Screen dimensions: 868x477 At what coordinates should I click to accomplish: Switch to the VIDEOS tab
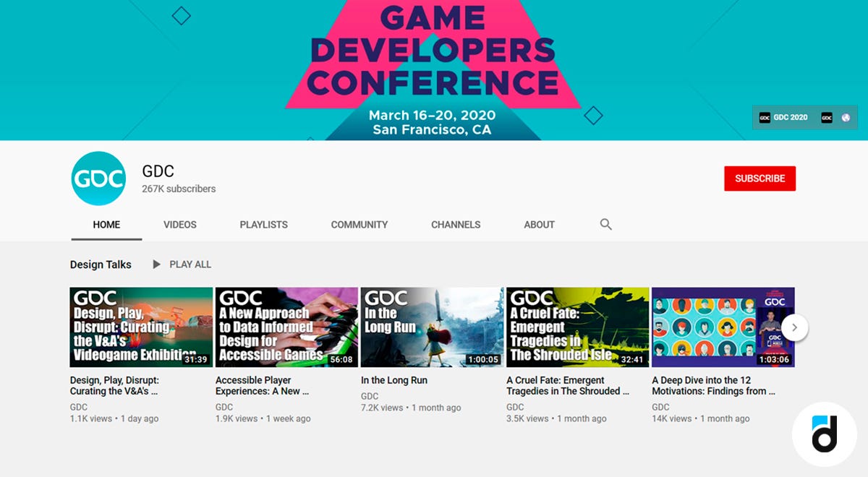(x=179, y=225)
